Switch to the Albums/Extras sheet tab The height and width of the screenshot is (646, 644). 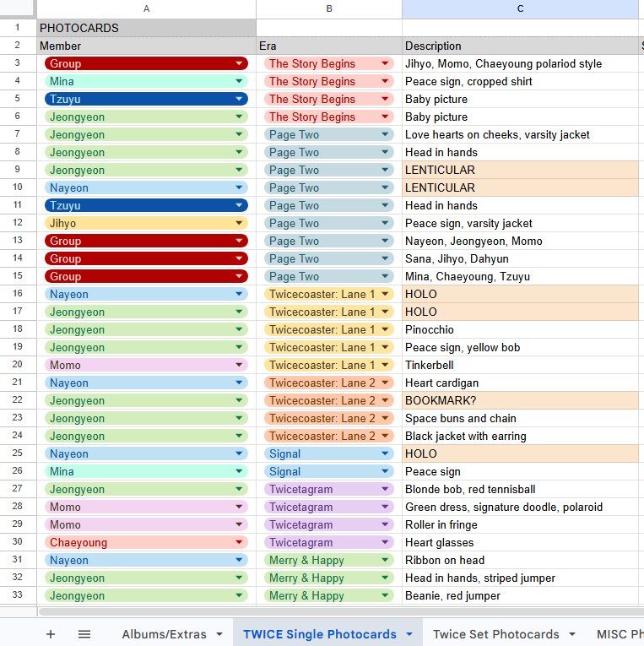pyautogui.click(x=164, y=634)
